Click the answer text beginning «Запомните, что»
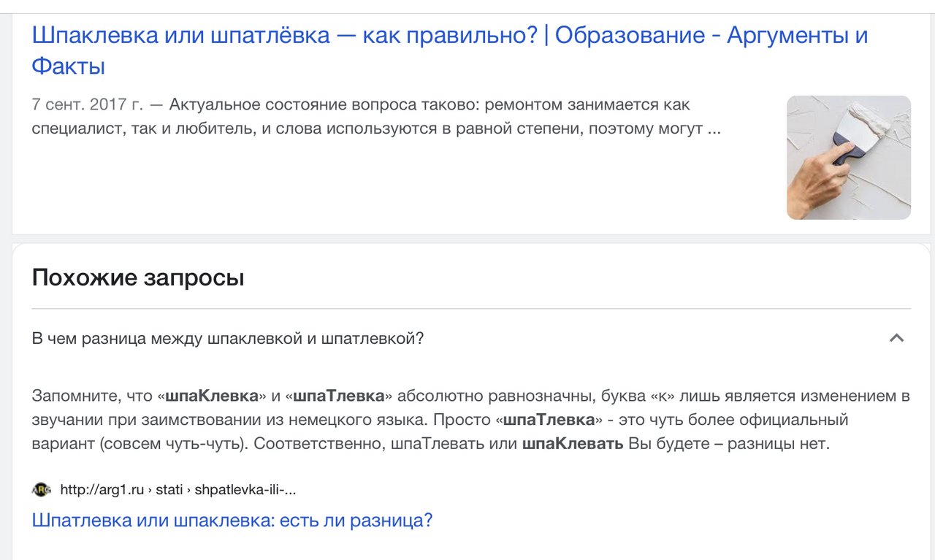 click(471, 421)
